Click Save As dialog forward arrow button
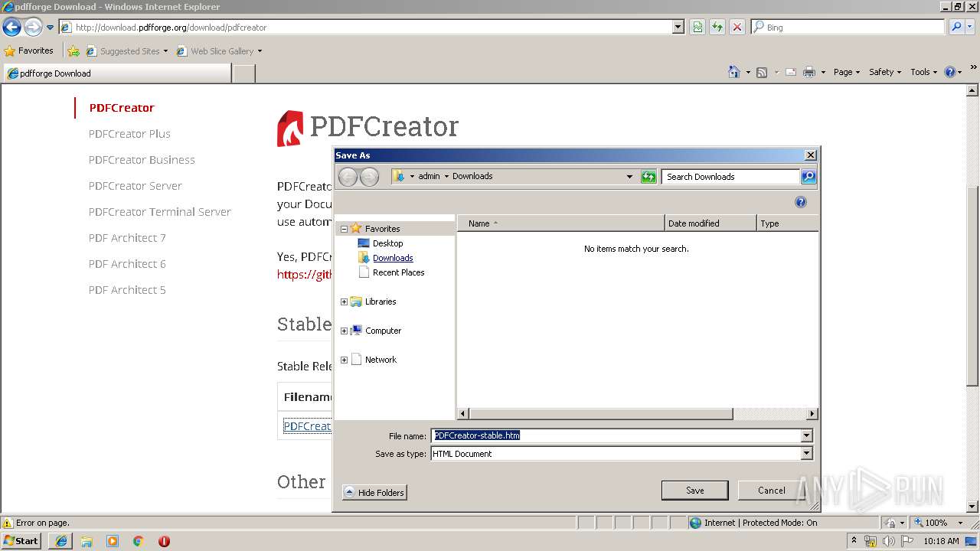980x551 pixels. coord(369,177)
